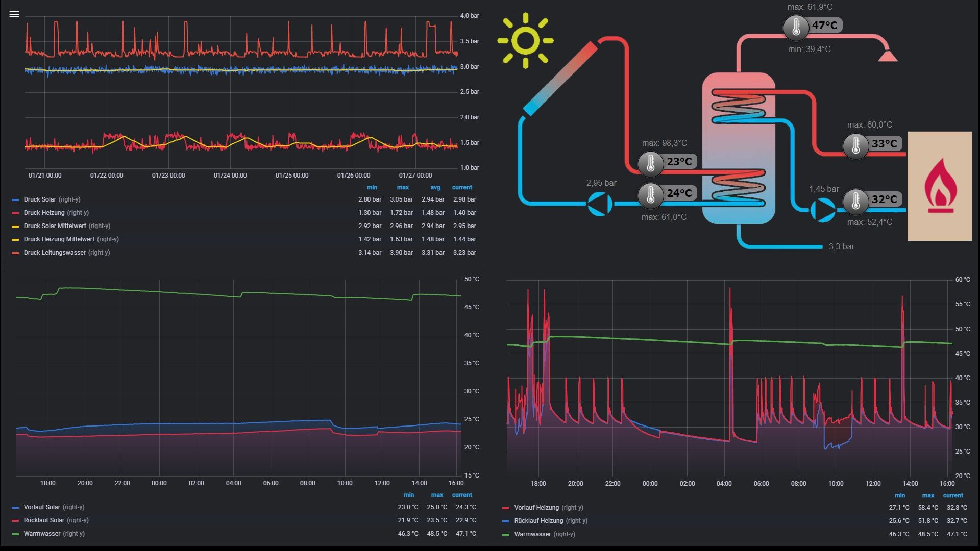Click the max: 52,4°C label
980x551 pixels.
pos(870,222)
